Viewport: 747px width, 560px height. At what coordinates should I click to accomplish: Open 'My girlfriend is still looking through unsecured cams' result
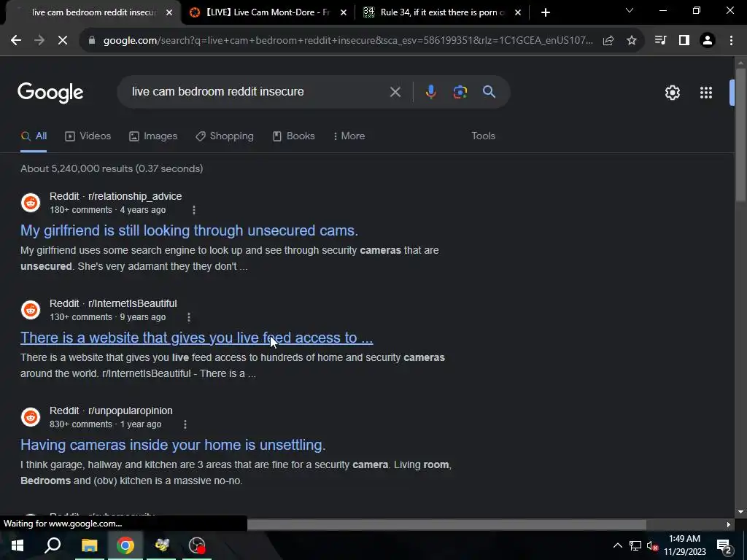click(189, 230)
